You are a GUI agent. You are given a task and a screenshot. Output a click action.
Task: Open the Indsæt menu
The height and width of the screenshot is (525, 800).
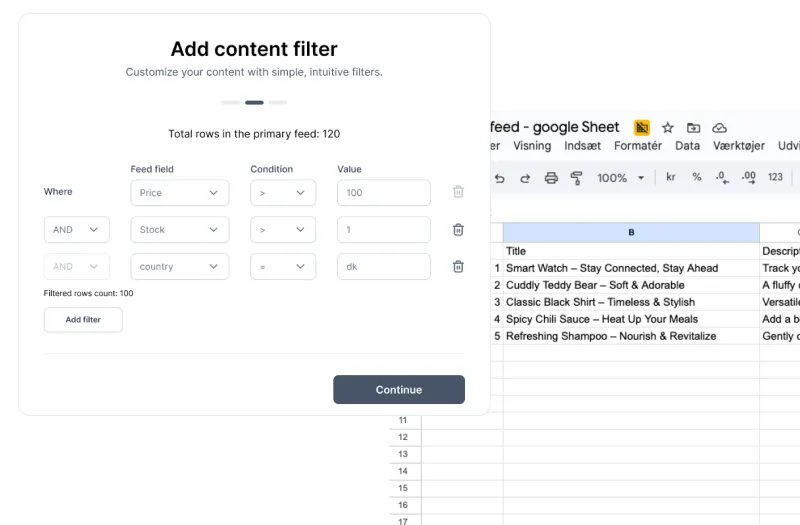[x=582, y=146]
